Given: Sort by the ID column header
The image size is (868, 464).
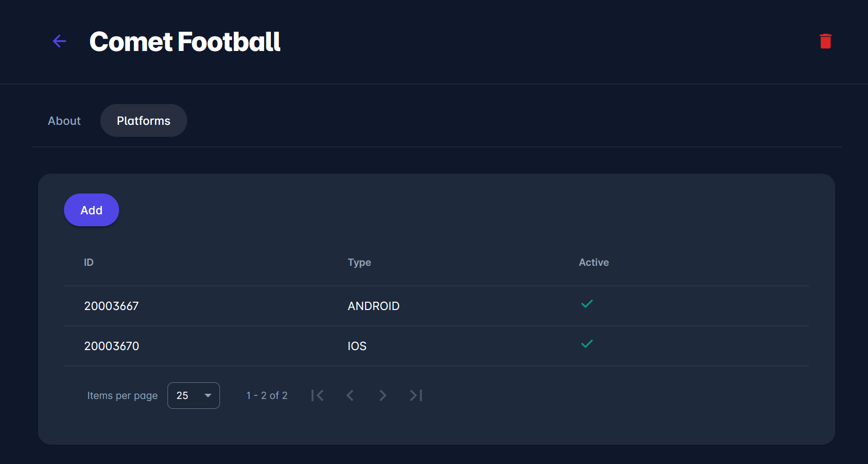Looking at the screenshot, I should [x=89, y=262].
